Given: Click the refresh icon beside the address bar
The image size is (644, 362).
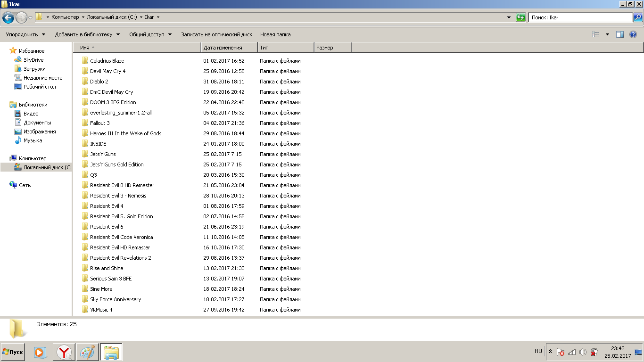Looking at the screenshot, I should 520,17.
